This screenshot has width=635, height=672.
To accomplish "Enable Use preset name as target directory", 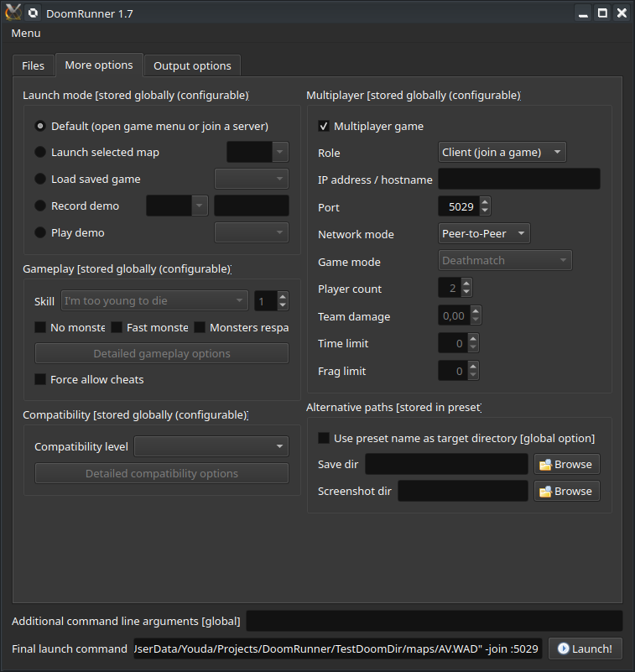I will click(x=323, y=438).
